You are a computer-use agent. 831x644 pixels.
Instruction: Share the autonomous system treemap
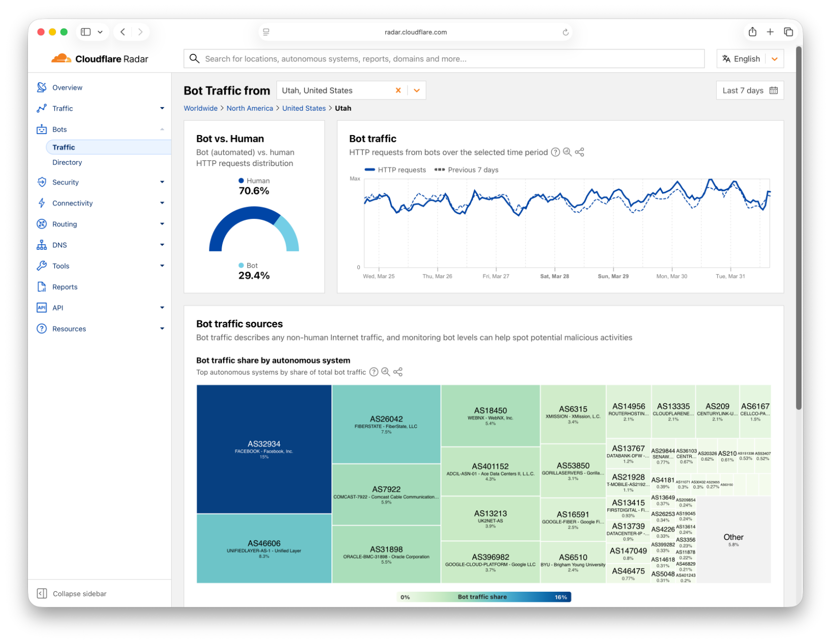coord(398,372)
